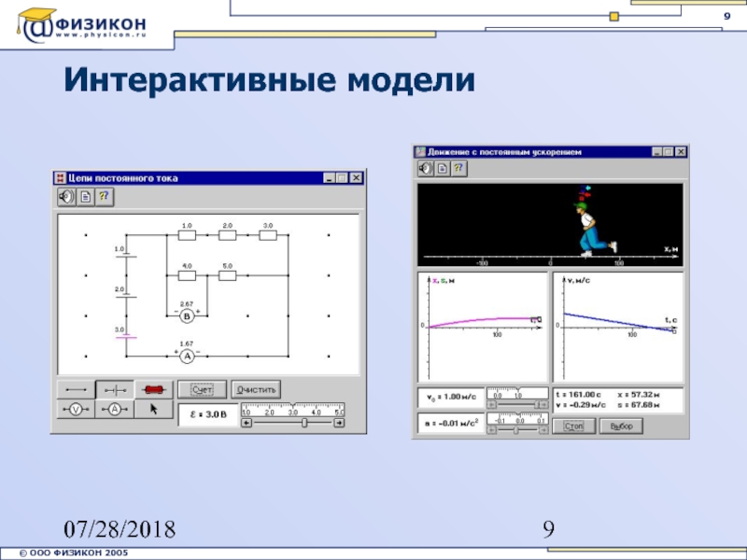Image resolution: width=747 pixels, height=560 pixels.
Task: Open the document icon in the circuits window
Action: click(86, 197)
